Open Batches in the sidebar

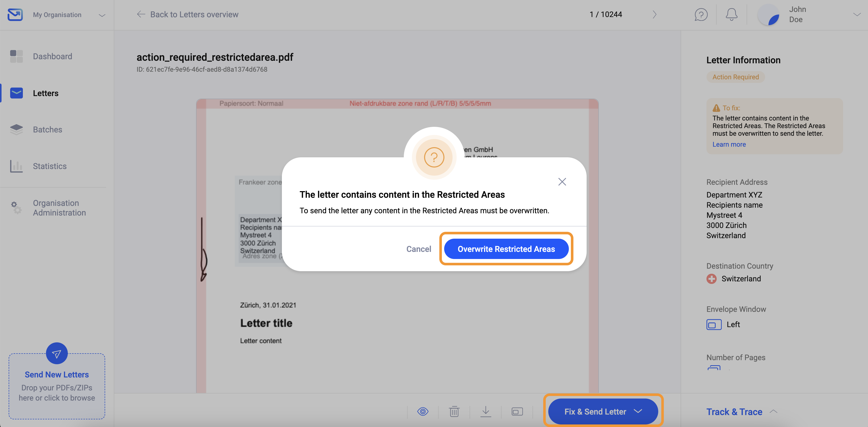point(47,130)
